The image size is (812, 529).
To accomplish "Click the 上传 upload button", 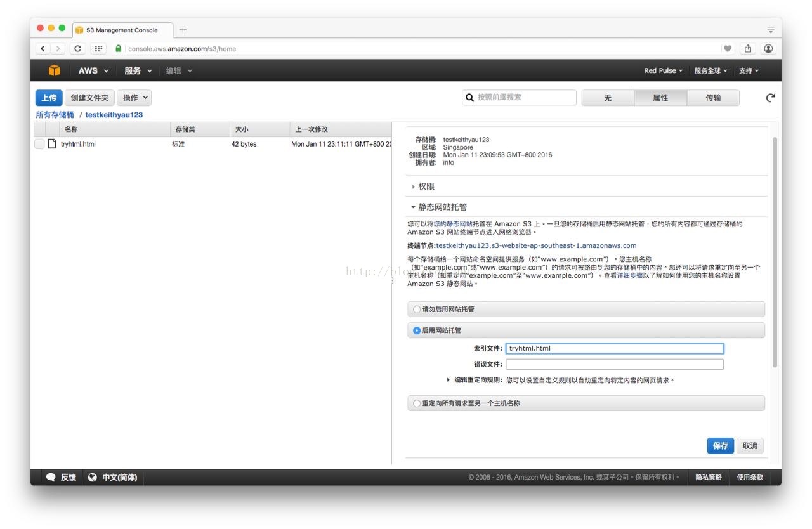I will 49,98.
